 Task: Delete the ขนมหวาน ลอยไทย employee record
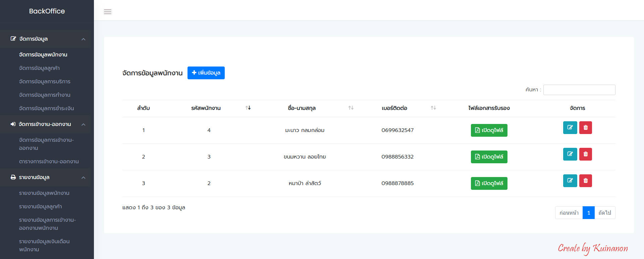585,154
